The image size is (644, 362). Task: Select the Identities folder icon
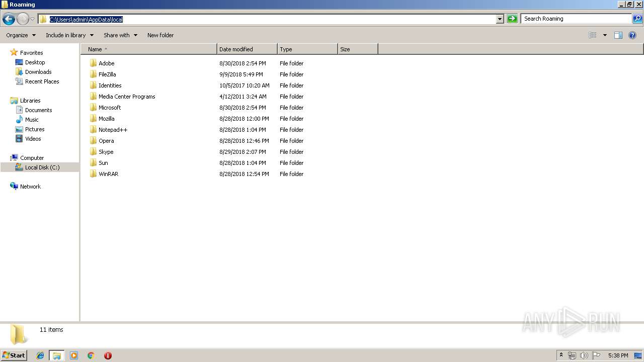(93, 85)
